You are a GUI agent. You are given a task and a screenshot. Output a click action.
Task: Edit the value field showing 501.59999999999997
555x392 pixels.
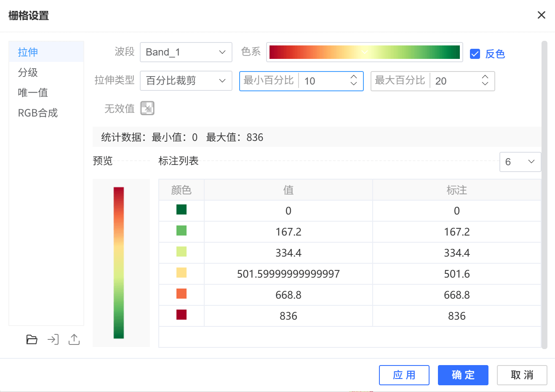(x=288, y=273)
